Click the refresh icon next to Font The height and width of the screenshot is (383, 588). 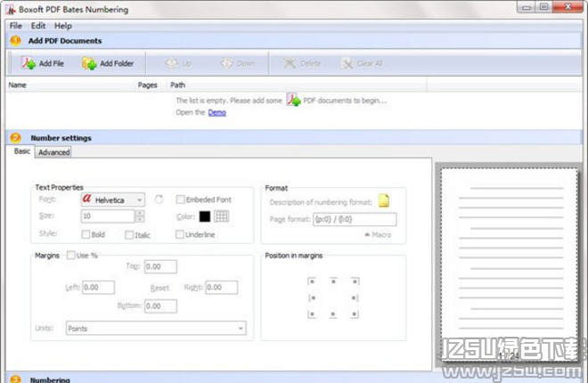tap(159, 200)
